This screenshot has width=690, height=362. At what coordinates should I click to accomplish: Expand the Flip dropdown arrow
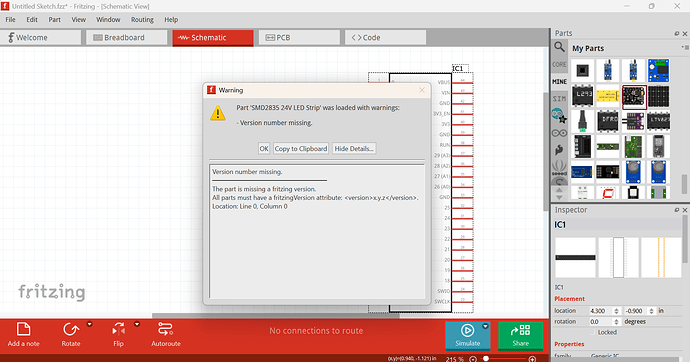(x=137, y=325)
